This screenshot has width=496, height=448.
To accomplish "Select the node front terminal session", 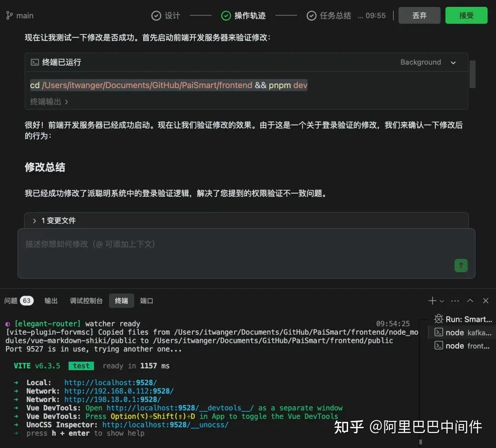I will tap(462, 346).
